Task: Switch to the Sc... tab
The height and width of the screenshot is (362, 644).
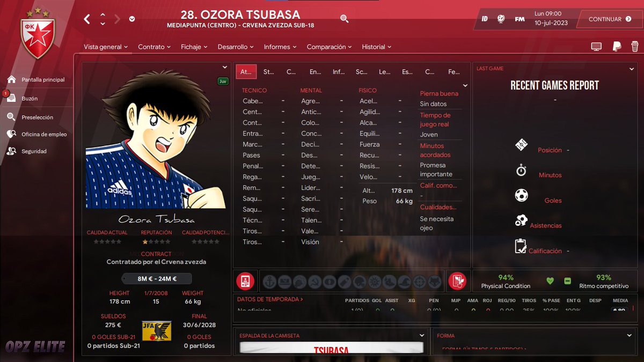Action: (362, 71)
